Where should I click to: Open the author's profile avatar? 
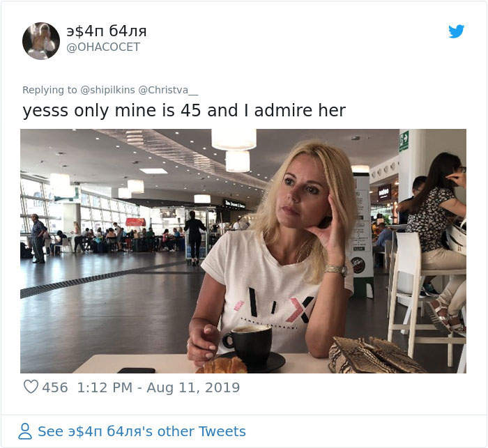41,40
